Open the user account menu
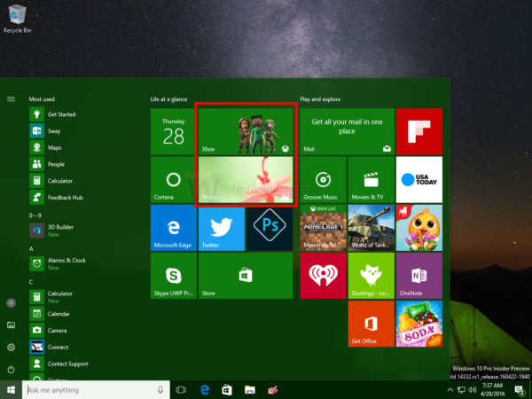Image resolution: width=532 pixels, height=399 pixels. 11,302
